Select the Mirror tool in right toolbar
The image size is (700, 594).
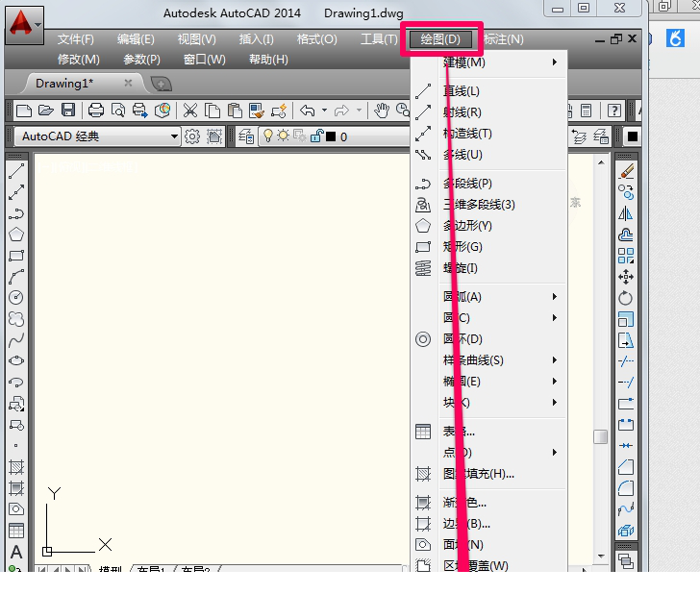coord(626,213)
